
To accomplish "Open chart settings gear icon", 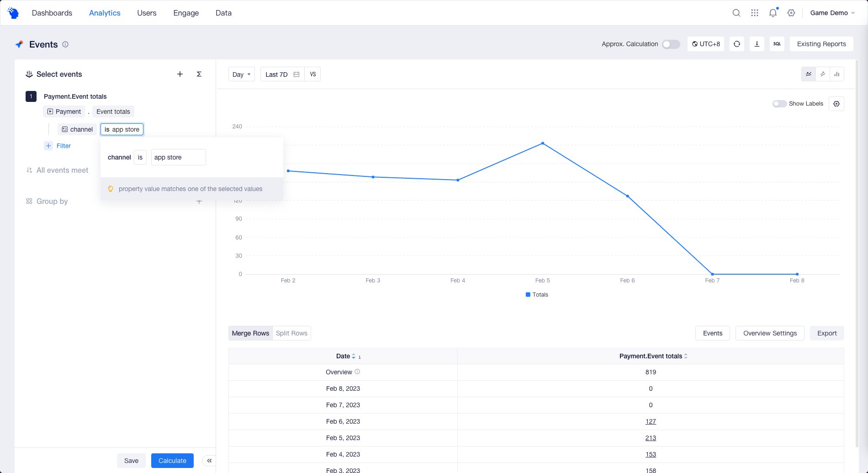I will (836, 104).
